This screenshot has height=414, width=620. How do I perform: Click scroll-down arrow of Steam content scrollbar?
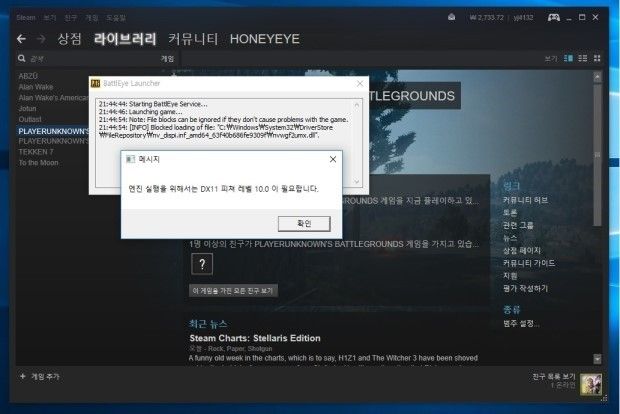point(597,359)
